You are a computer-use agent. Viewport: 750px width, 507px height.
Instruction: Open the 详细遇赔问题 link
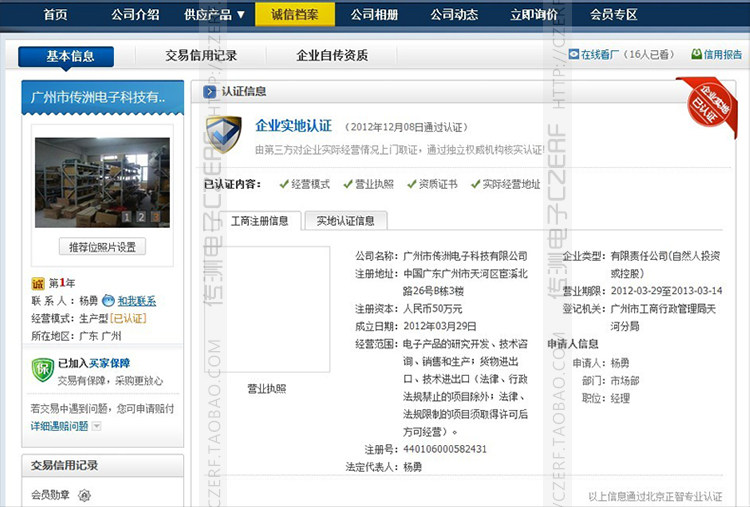pos(59,426)
